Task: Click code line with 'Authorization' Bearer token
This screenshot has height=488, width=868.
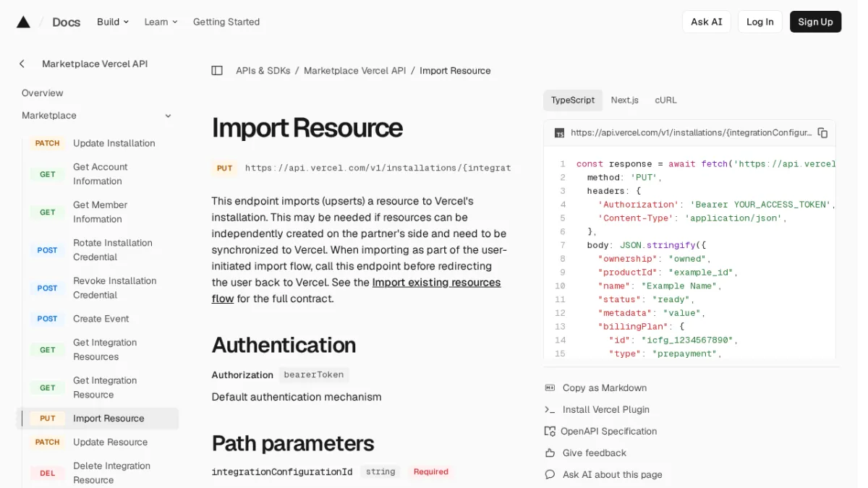Action: [x=716, y=205]
